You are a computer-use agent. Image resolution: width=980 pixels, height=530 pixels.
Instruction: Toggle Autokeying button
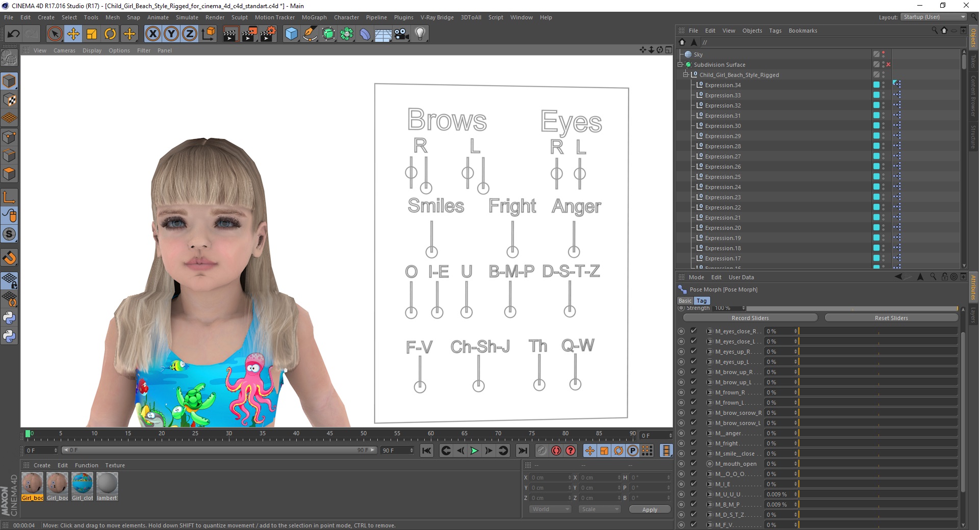(x=556, y=450)
